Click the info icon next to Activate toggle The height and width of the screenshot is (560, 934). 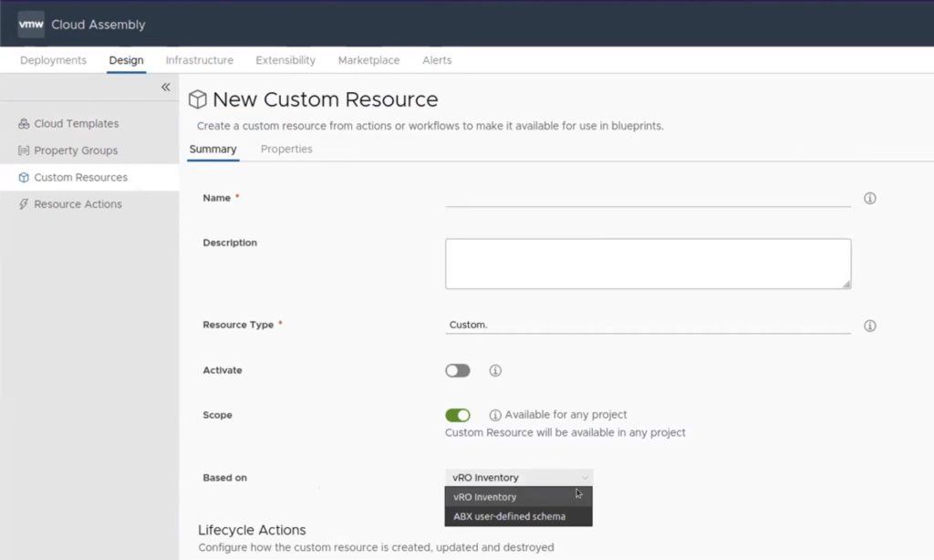495,370
